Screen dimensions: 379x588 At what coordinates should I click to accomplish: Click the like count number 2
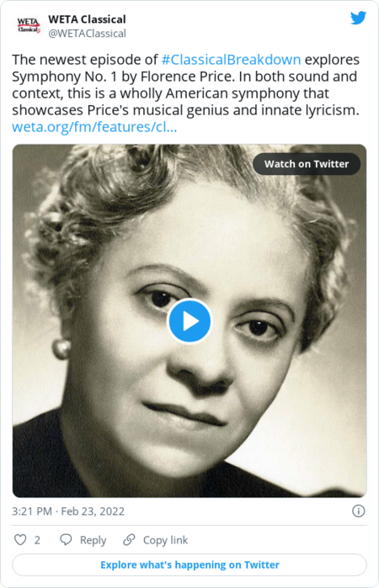click(37, 540)
